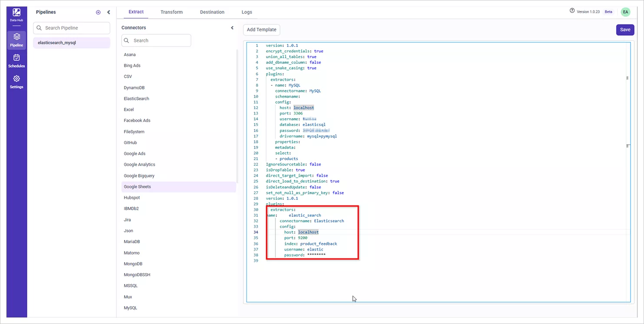644x324 pixels.
Task: Select the FileSystem connector
Action: 179,132
